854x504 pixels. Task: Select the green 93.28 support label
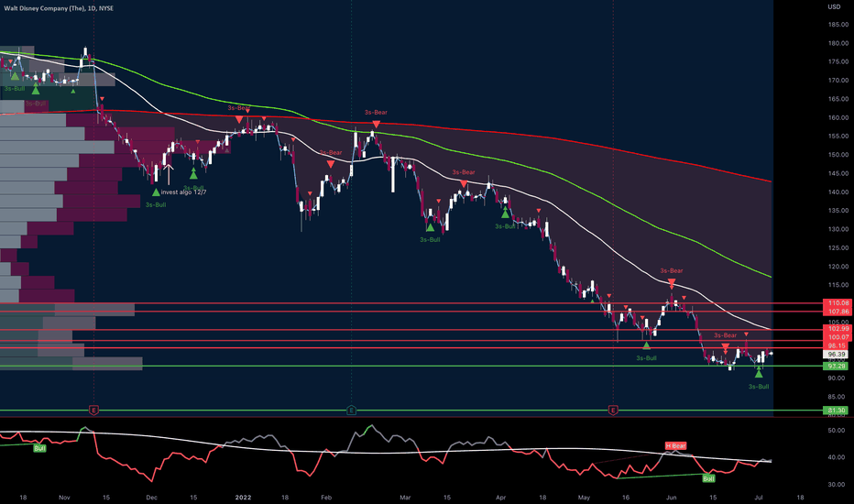click(837, 367)
